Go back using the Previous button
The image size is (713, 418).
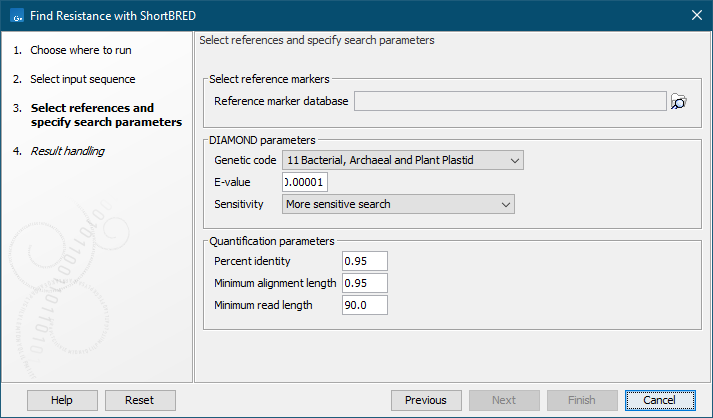pyautogui.click(x=426, y=400)
